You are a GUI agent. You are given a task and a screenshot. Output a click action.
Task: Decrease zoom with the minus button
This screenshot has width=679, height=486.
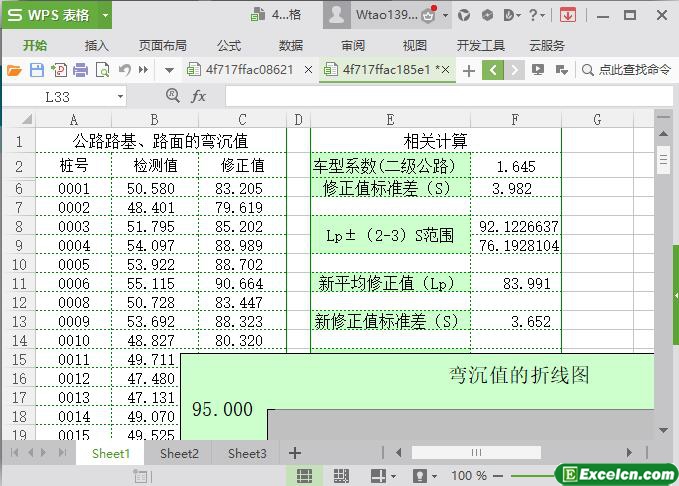(x=498, y=476)
